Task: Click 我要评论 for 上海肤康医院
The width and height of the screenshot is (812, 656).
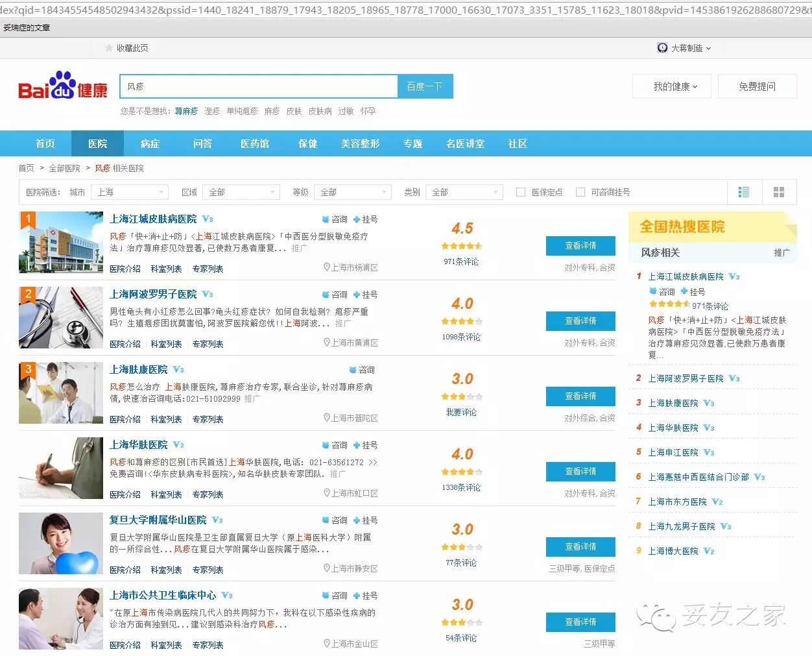Action: coord(461,412)
